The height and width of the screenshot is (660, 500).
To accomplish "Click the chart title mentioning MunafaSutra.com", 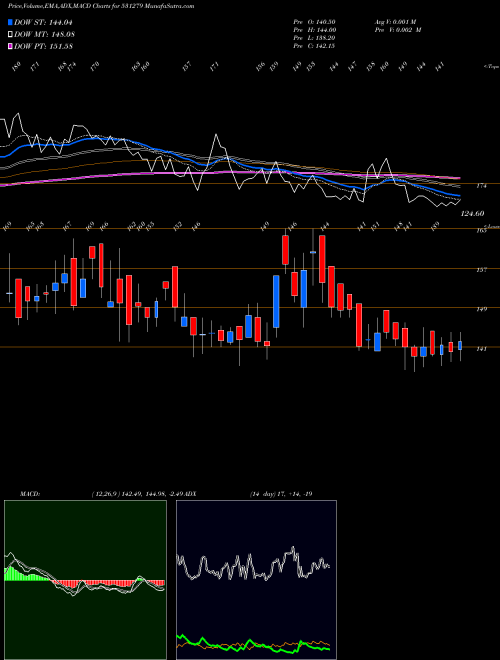I will (101, 7).
